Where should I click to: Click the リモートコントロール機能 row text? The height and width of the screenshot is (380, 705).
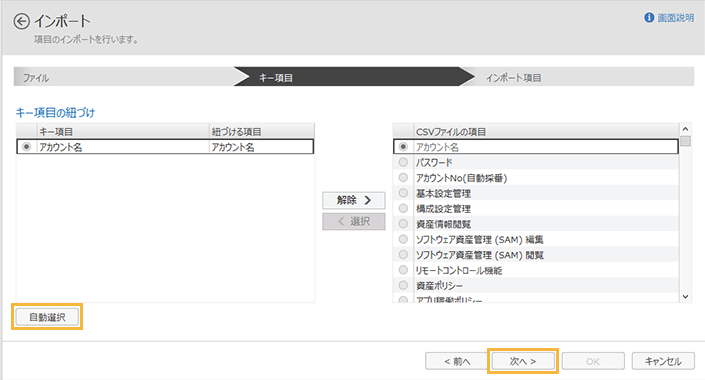point(459,270)
